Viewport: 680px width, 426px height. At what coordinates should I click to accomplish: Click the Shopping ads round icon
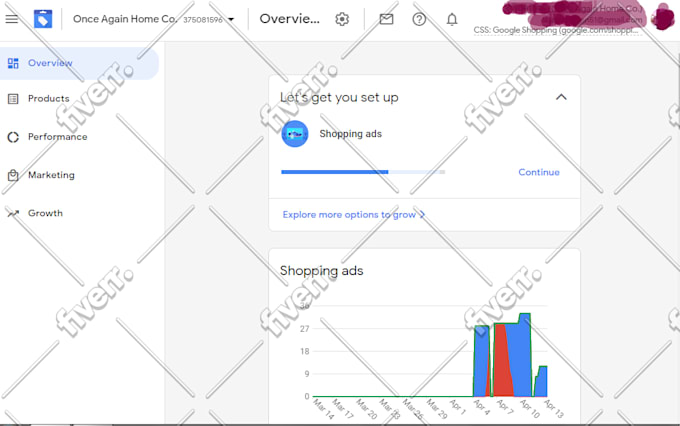click(295, 134)
